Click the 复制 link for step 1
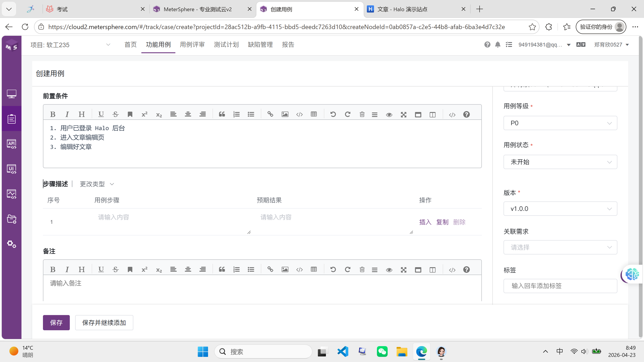644x362 pixels. coord(442,222)
